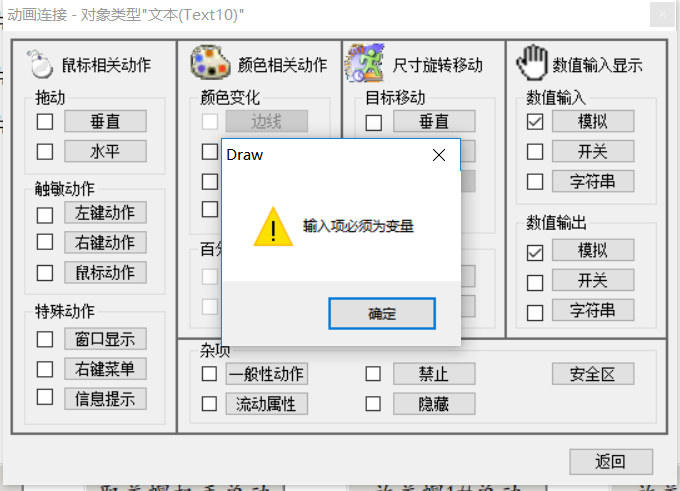
Task: Click the 窗口显示 button
Action: [105, 339]
